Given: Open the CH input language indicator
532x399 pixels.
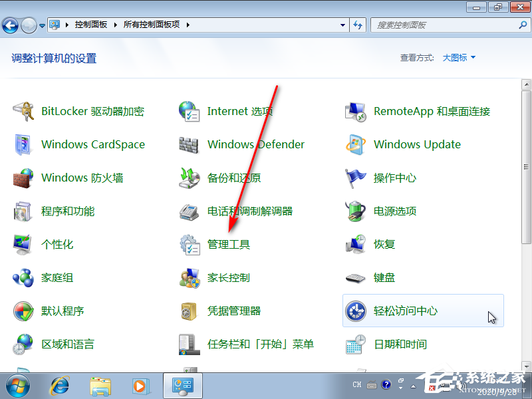Looking at the screenshot, I should click(356, 384).
